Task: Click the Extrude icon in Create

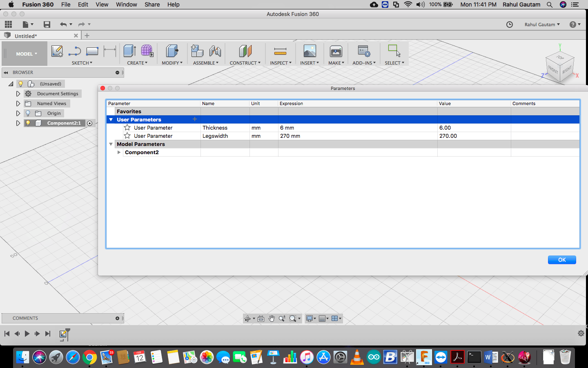Action: (x=130, y=51)
